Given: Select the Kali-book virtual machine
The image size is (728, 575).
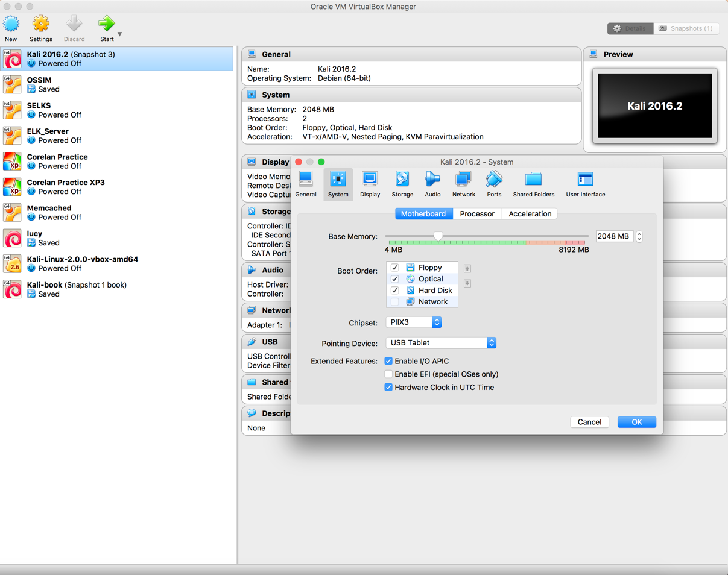Looking at the screenshot, I should point(117,289).
